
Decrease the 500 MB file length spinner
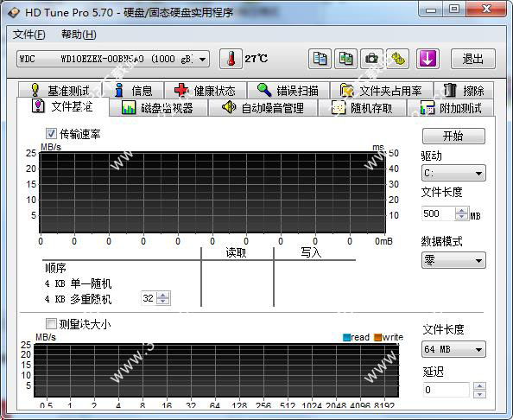[462, 217]
